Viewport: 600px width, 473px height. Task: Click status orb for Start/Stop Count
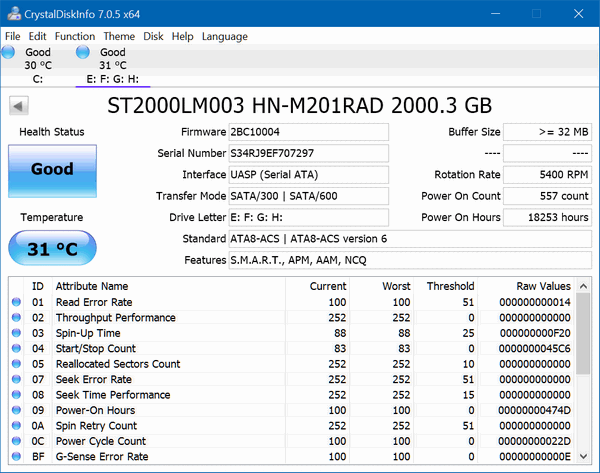[x=16, y=348]
